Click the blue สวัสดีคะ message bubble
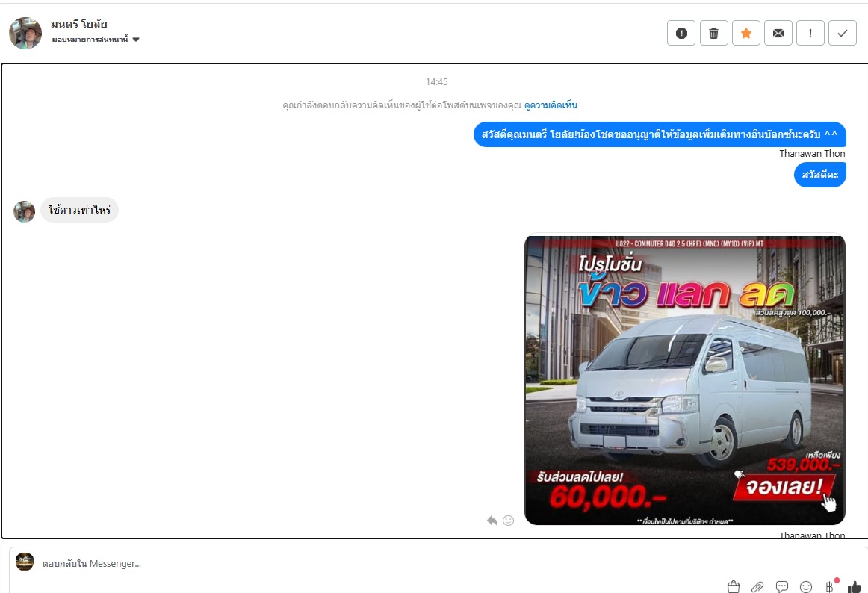This screenshot has width=868, height=593. (x=820, y=175)
